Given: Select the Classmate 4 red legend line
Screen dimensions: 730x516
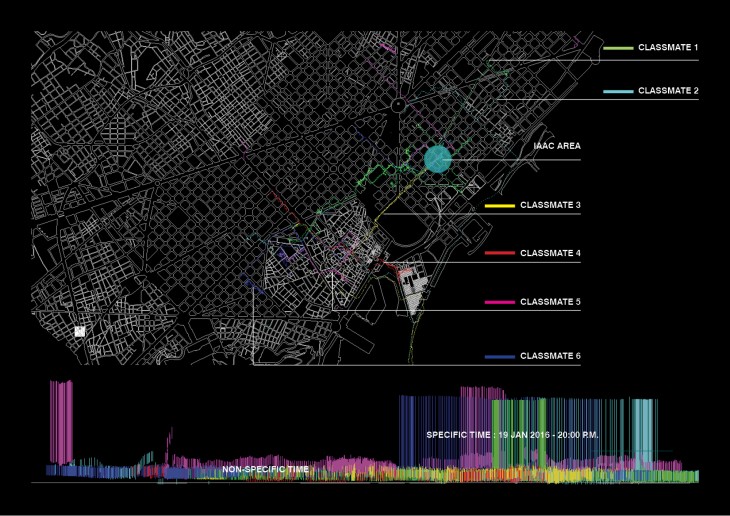Looking at the screenshot, I should 499,254.
